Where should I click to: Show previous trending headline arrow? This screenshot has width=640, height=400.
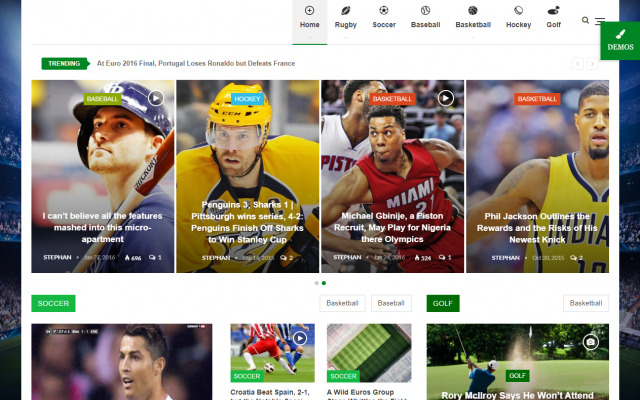coord(577,63)
